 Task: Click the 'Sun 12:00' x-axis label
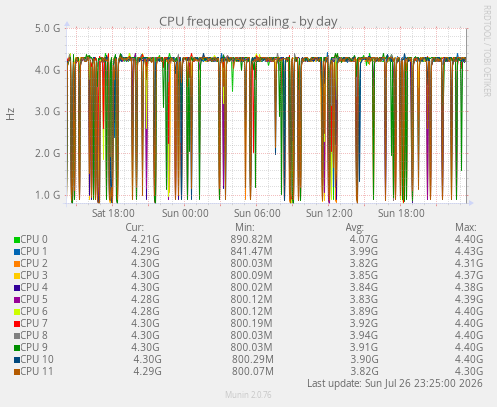329,213
